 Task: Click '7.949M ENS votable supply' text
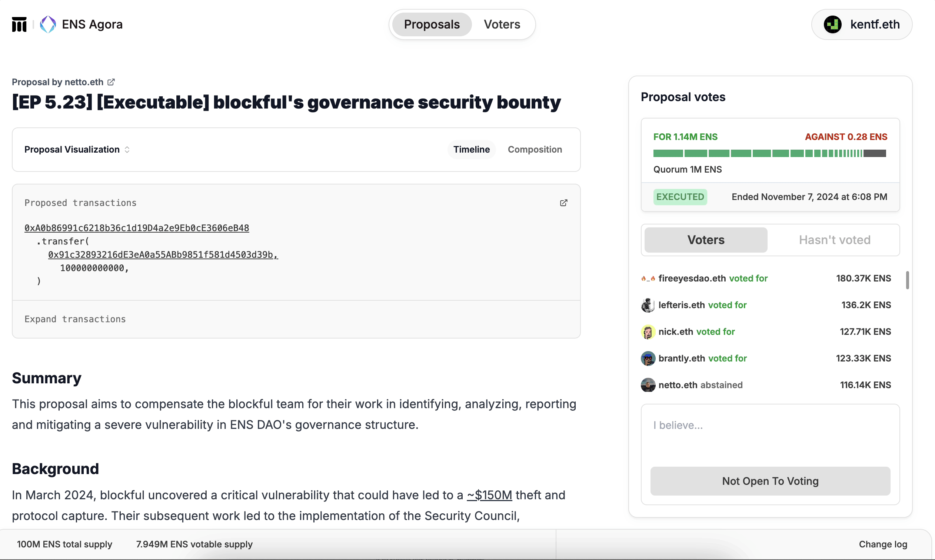click(x=194, y=544)
